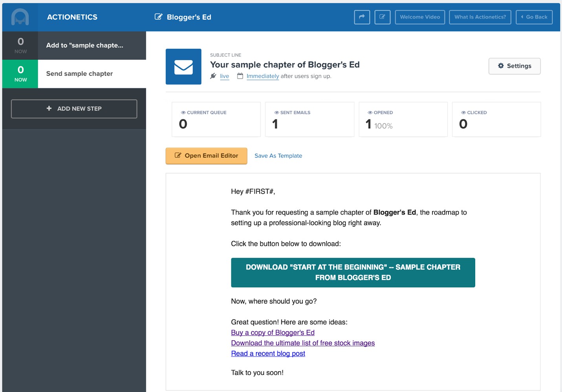
Task: Add New Step to the funnel
Action: (x=74, y=109)
